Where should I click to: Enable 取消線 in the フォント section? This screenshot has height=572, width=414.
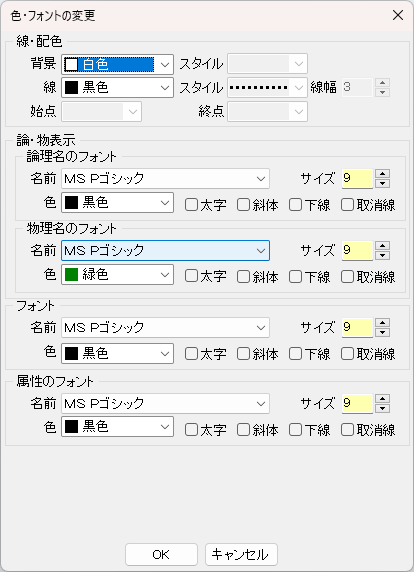(368, 354)
